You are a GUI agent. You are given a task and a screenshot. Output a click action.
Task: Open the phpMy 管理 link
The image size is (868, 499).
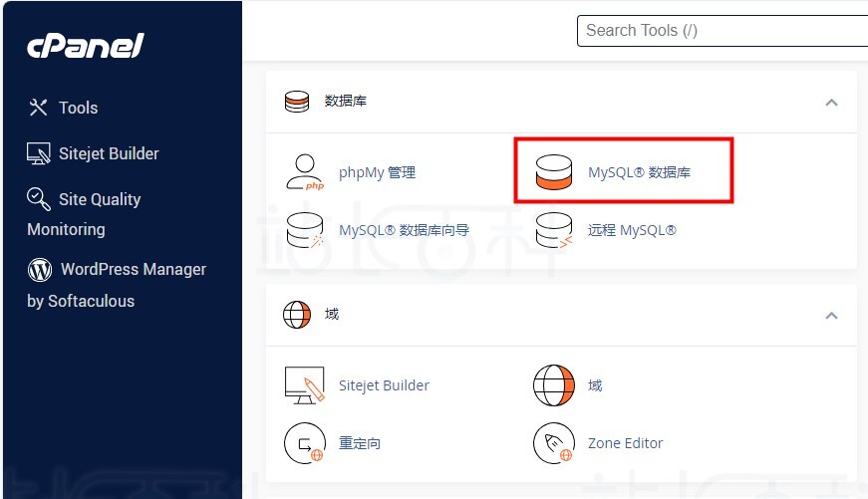point(377,172)
